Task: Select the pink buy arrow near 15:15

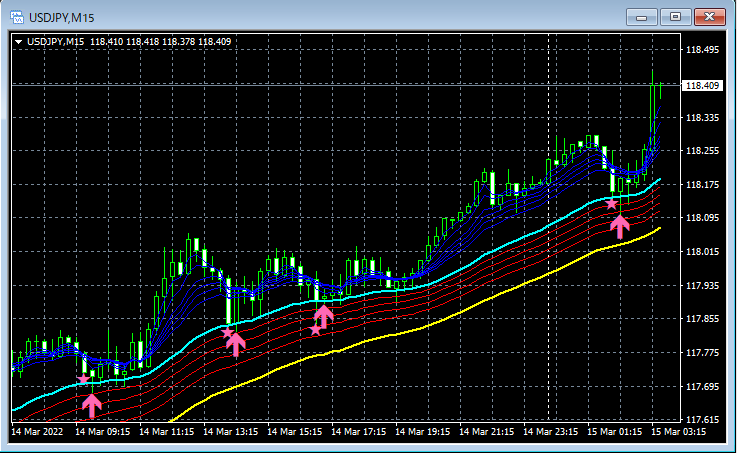Action: (324, 316)
